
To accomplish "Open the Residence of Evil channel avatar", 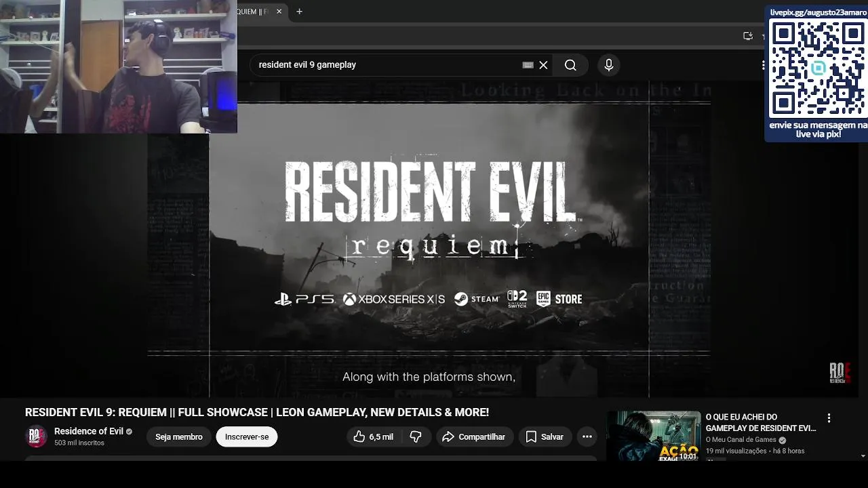I will point(36,436).
